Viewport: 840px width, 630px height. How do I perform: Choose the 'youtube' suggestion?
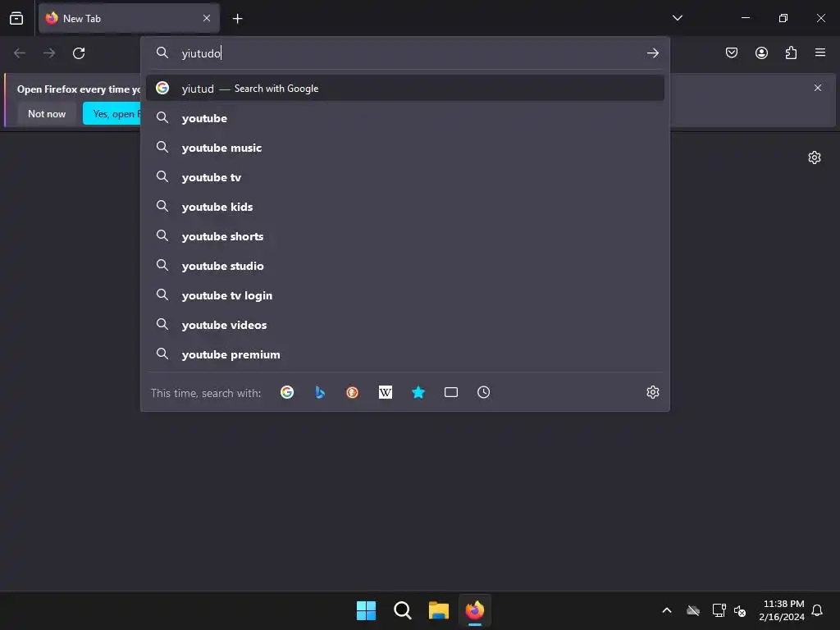pos(405,118)
